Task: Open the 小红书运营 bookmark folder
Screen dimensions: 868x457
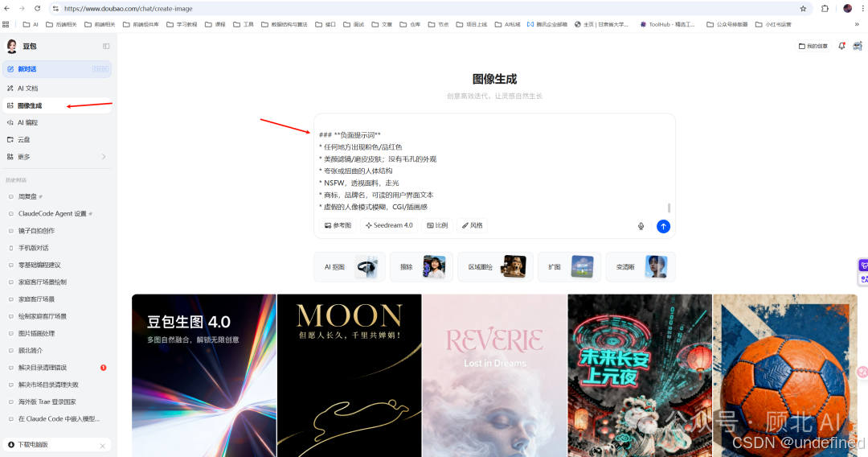Action: (773, 24)
